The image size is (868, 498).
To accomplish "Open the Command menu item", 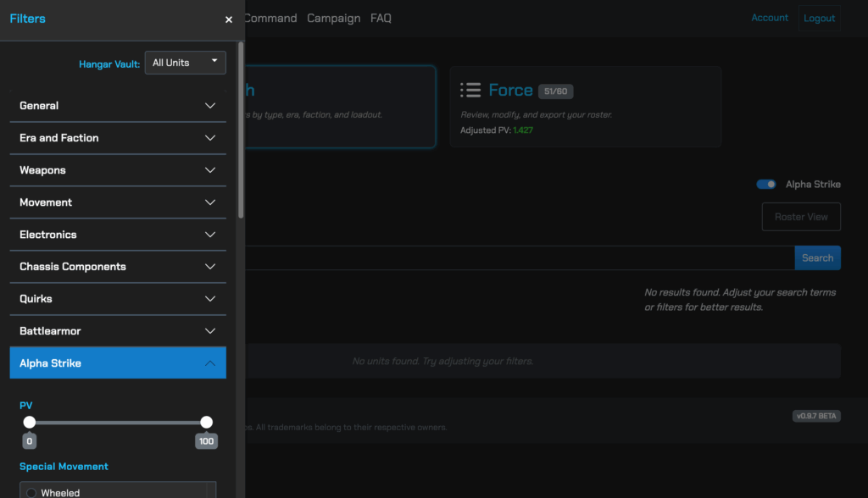I will [270, 17].
